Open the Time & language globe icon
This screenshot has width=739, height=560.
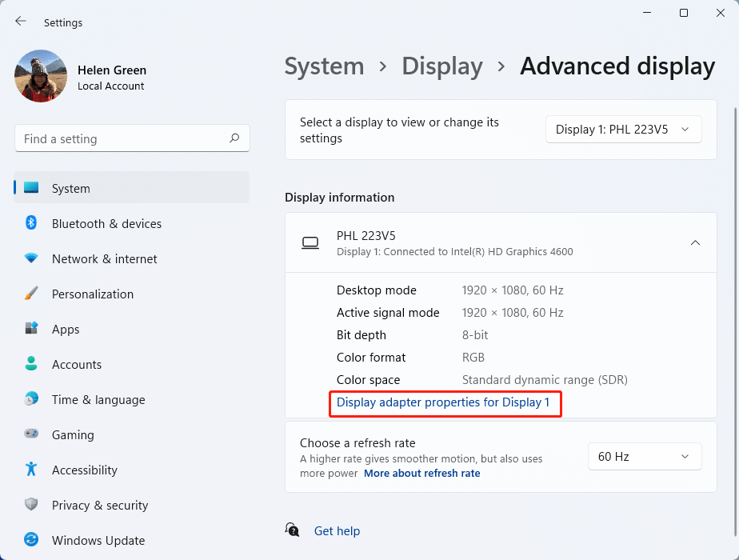coord(31,398)
